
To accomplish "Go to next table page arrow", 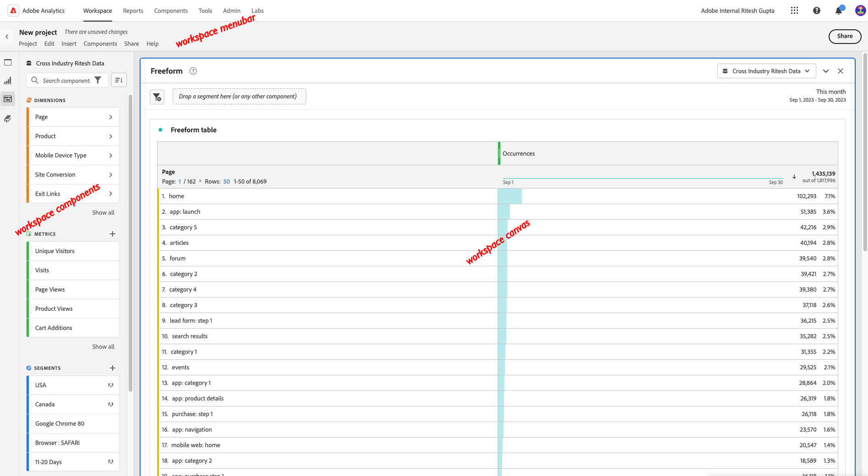I will 200,181.
